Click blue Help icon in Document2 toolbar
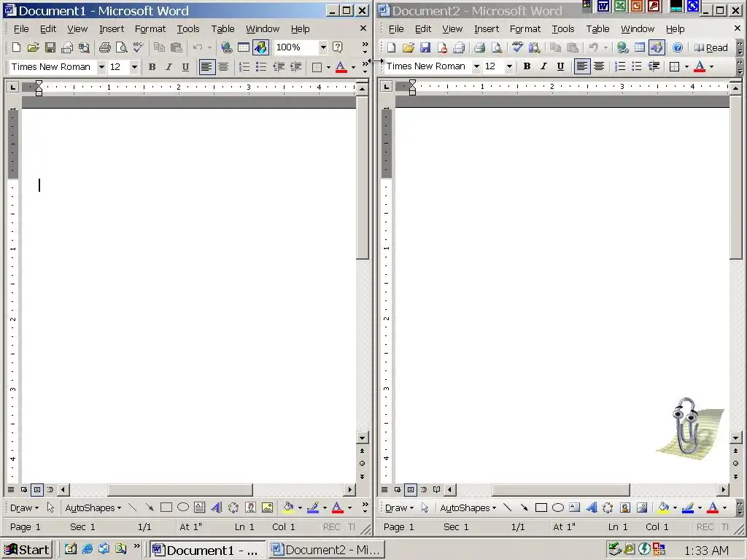Screen dimensions: 747x560 pyautogui.click(x=678, y=47)
